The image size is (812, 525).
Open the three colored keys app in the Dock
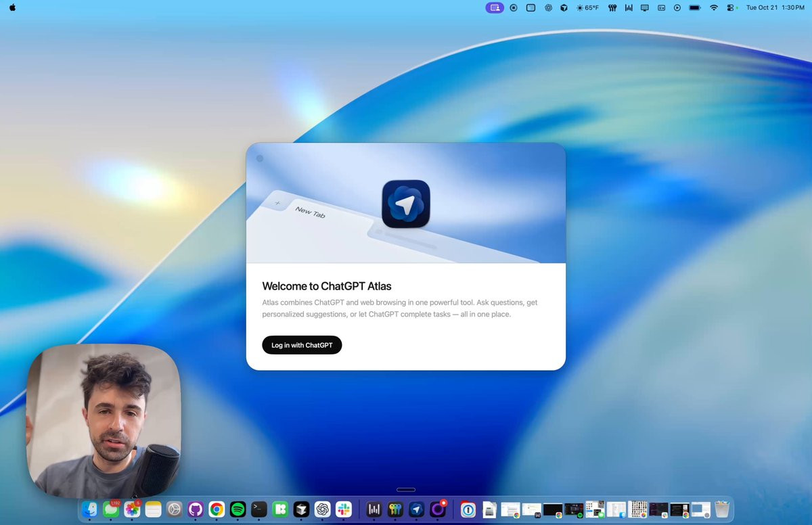tap(395, 509)
